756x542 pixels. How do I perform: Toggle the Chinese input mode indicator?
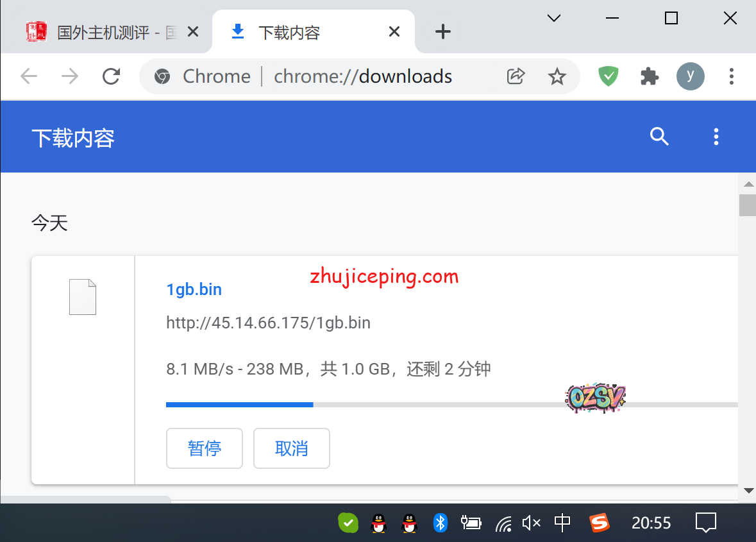[562, 523]
